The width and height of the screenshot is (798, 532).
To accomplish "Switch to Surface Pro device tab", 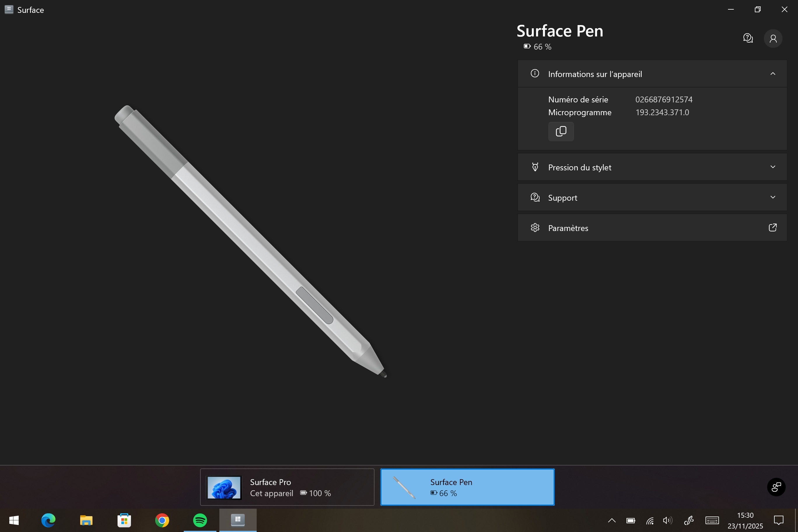I will click(287, 487).
